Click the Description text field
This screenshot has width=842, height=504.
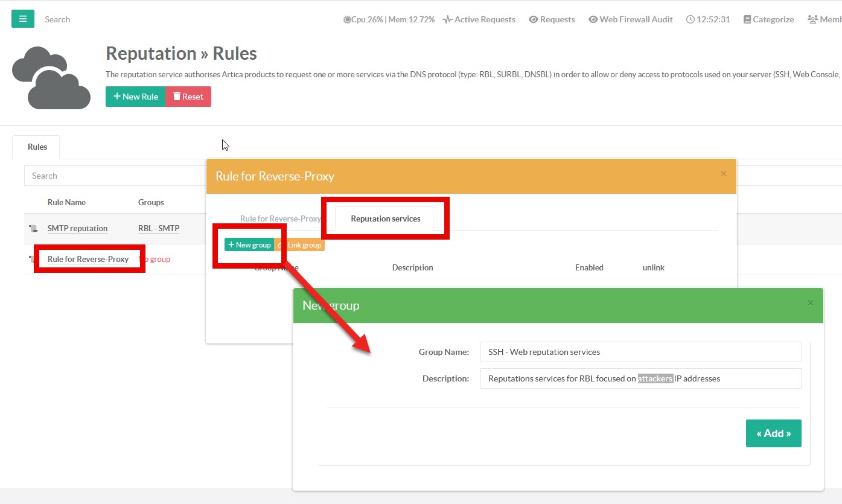coord(640,378)
